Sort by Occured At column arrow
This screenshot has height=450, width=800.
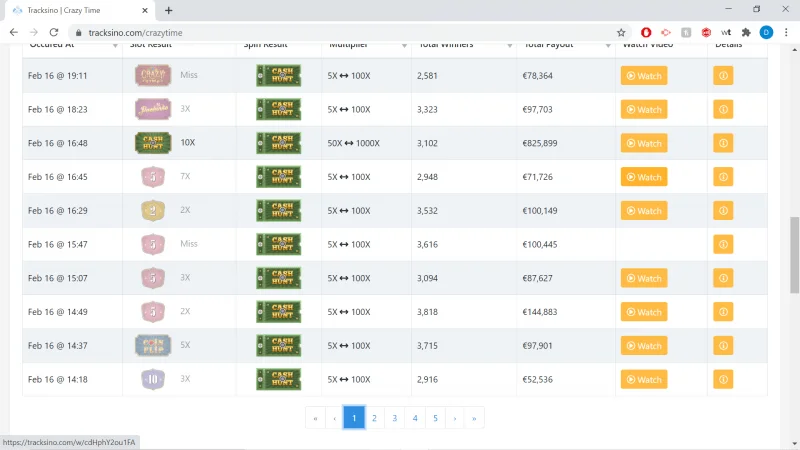pyautogui.click(x=115, y=46)
